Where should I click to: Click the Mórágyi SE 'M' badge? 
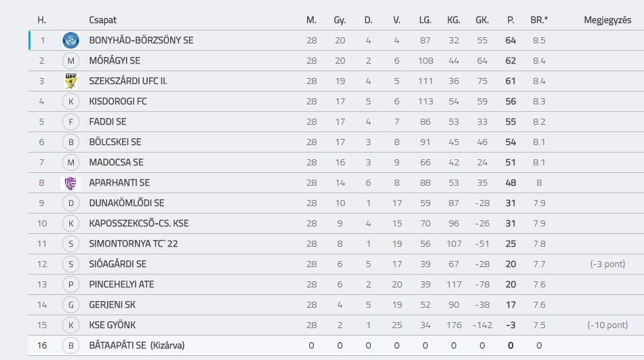click(71, 61)
